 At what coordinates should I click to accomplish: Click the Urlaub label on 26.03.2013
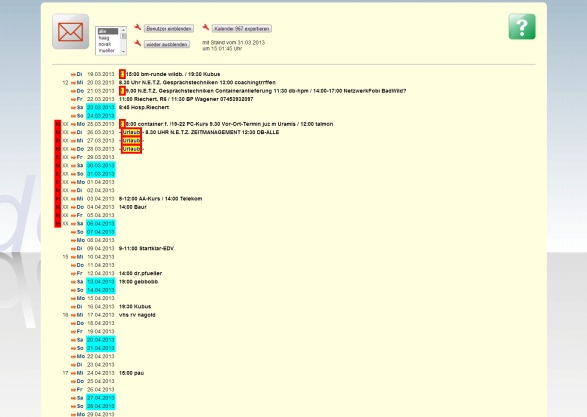tap(131, 133)
